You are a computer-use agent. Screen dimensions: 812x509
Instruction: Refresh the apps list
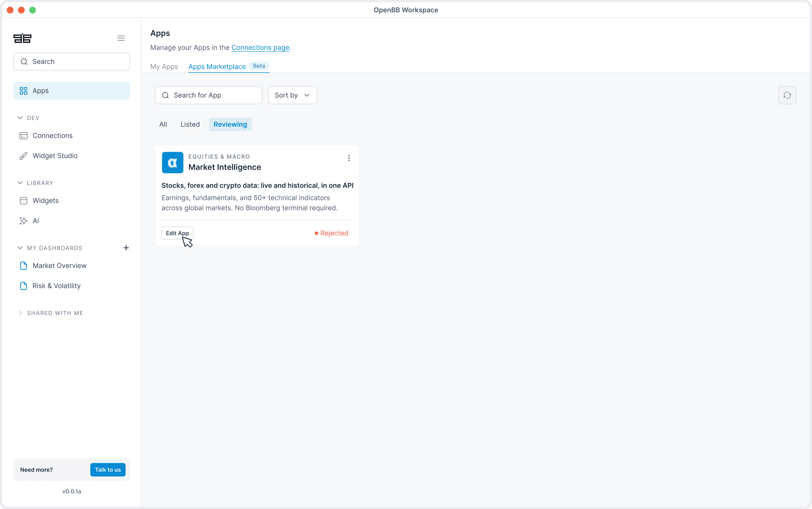coord(787,95)
